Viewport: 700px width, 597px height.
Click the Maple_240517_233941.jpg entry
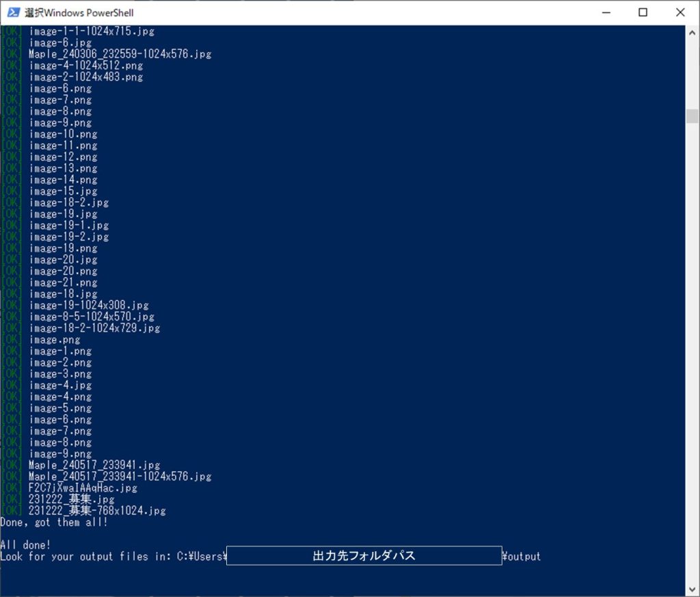(94, 465)
